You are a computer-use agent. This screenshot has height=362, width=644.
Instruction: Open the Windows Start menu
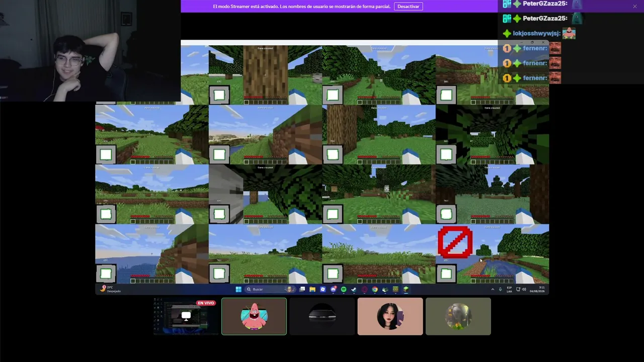[238, 289]
